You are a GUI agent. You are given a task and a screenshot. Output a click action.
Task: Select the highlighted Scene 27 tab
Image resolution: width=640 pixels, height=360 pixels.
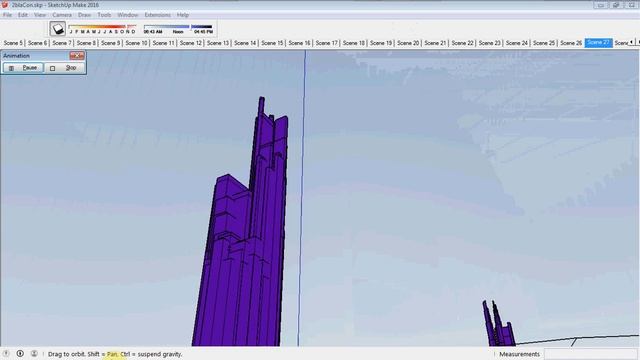[598, 43]
